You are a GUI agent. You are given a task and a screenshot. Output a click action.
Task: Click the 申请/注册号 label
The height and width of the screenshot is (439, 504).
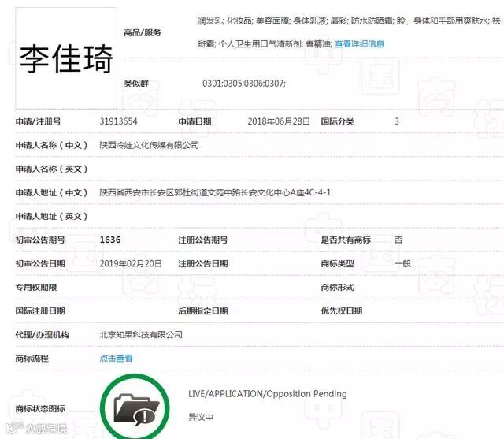pos(39,121)
